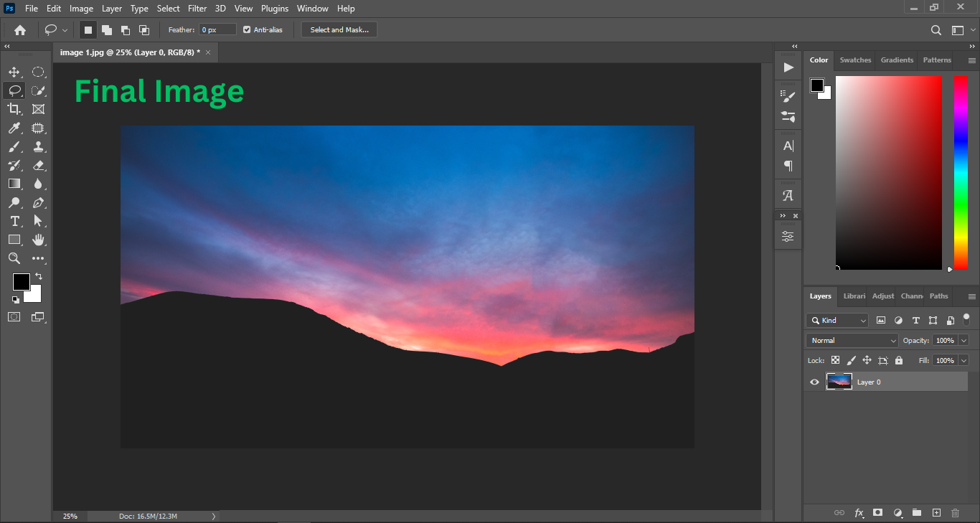Add a layer mask button
The image size is (980, 523).
[877, 513]
